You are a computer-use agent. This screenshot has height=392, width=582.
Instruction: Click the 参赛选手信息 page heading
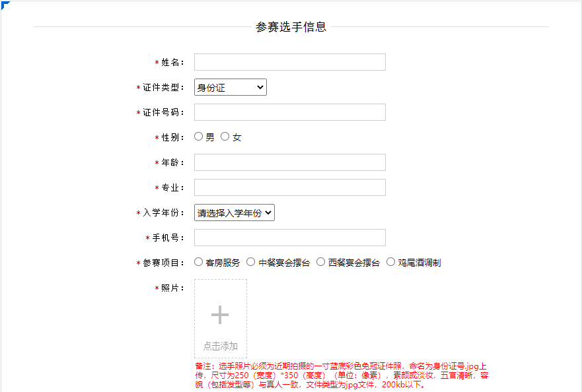click(293, 28)
